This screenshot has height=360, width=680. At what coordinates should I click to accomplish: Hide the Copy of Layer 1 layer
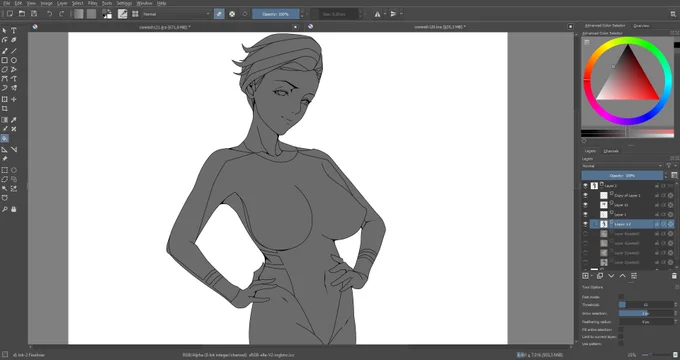tap(585, 195)
